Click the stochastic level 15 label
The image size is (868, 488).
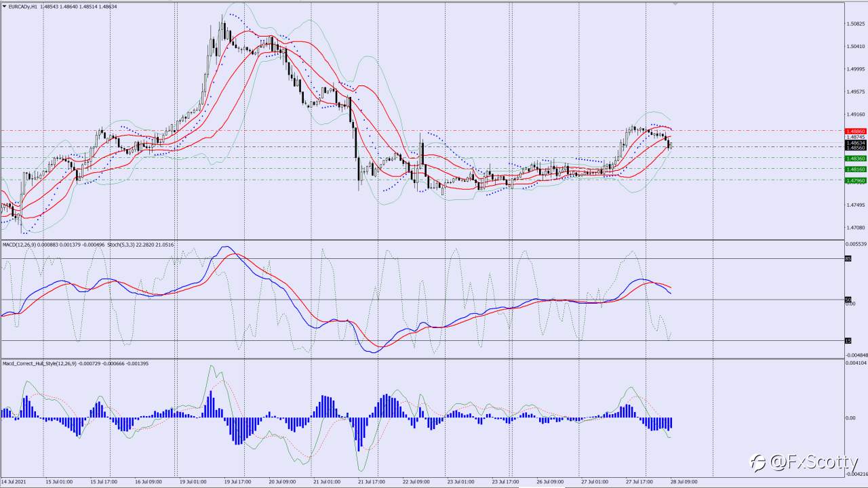click(x=848, y=340)
